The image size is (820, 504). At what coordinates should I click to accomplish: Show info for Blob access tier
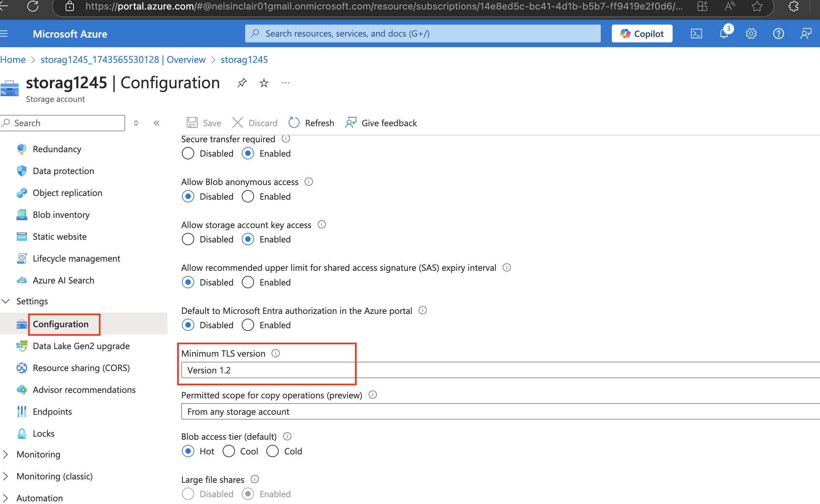[x=287, y=436]
